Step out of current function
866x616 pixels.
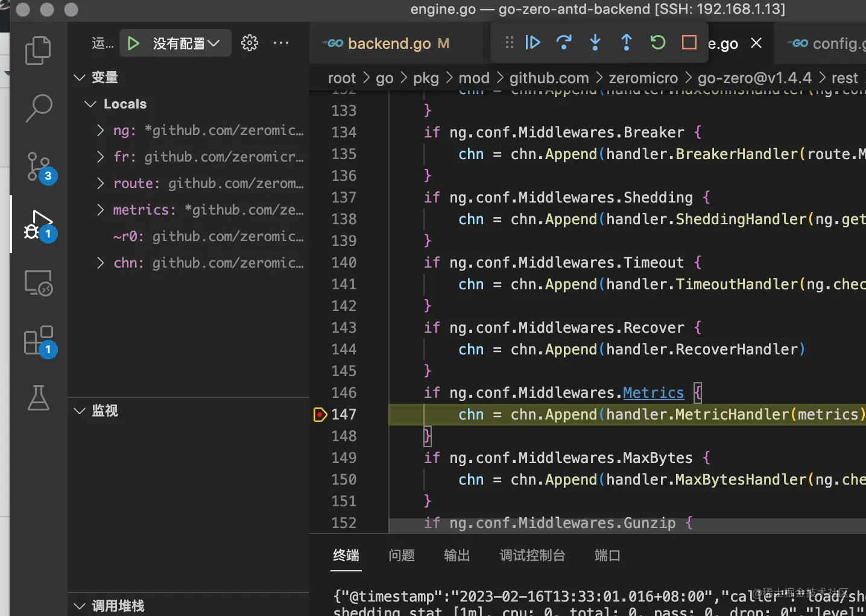[627, 42]
